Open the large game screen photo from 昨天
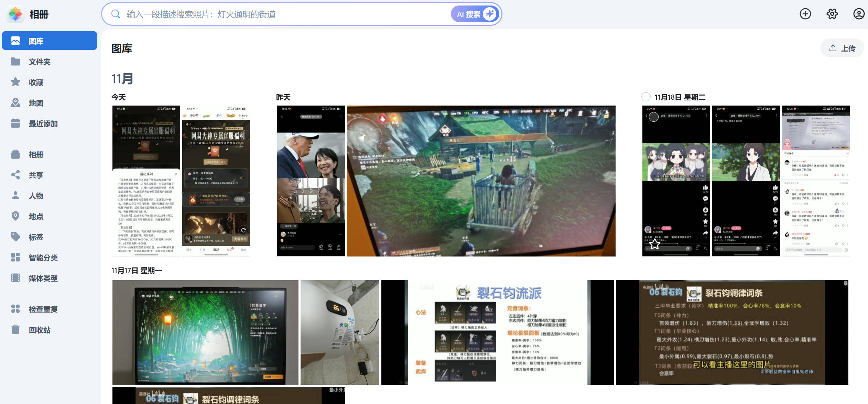This screenshot has width=868, height=404. pos(481,181)
